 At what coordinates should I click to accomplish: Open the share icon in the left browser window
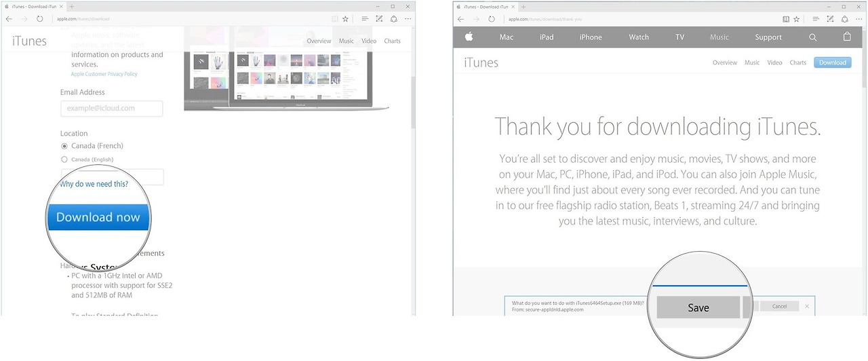pos(394,19)
